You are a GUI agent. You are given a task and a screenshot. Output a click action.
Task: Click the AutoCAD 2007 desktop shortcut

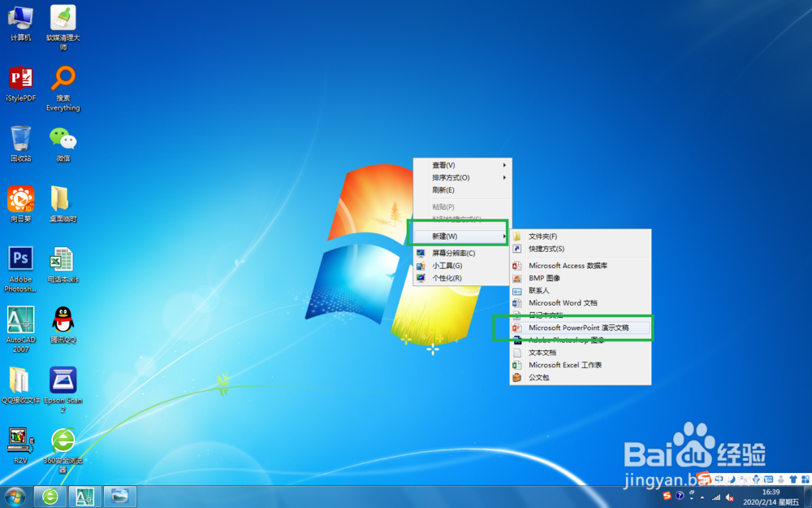pyautogui.click(x=21, y=330)
